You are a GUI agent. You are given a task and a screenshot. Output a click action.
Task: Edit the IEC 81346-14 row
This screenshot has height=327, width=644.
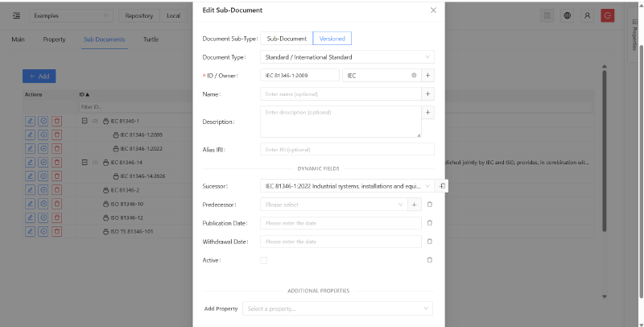(x=30, y=162)
